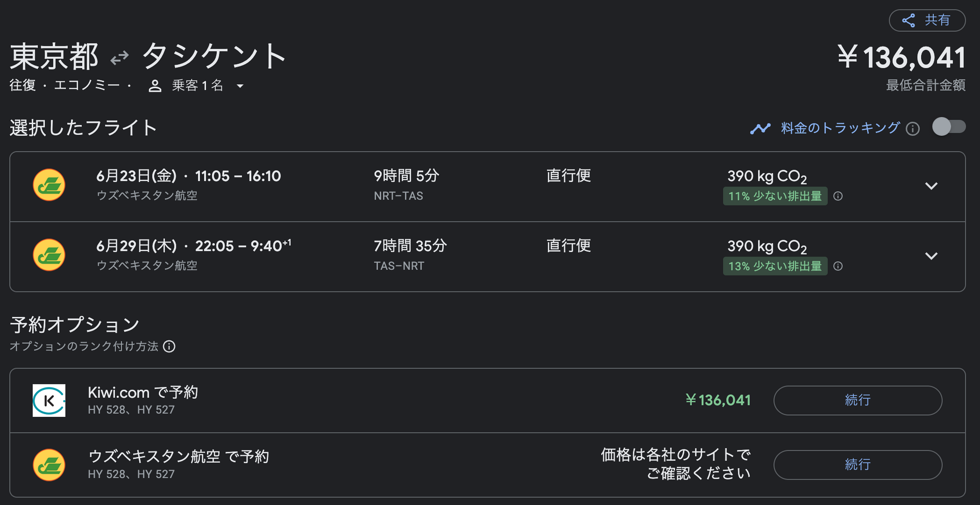Click the share icon in 共有 button
The image size is (980, 505).
click(x=908, y=21)
